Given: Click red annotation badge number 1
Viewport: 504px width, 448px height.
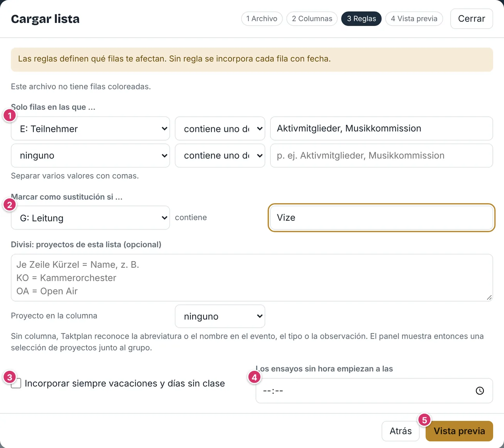Looking at the screenshot, I should coord(10,115).
